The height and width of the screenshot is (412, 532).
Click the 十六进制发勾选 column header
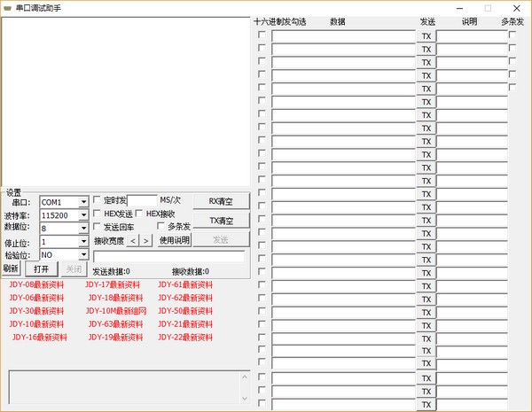click(280, 21)
